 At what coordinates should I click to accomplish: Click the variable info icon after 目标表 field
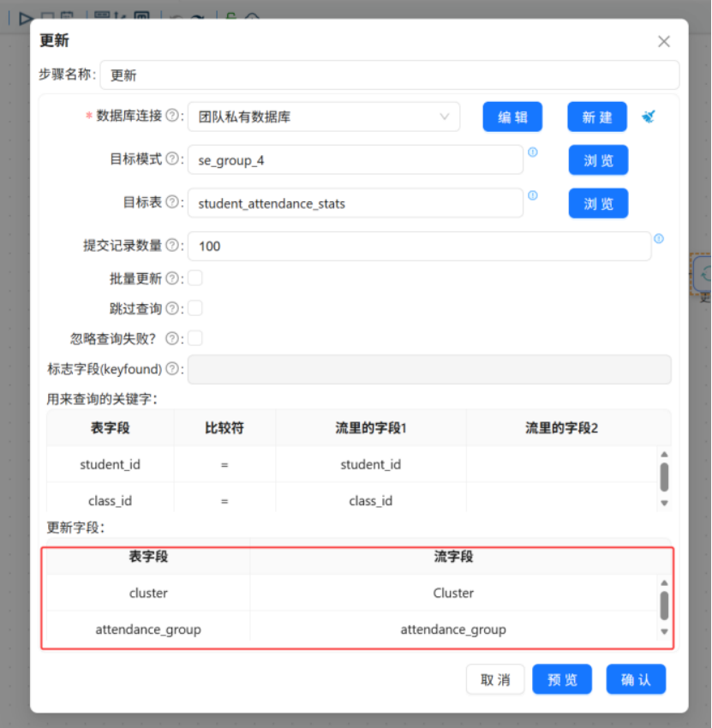[x=533, y=195]
